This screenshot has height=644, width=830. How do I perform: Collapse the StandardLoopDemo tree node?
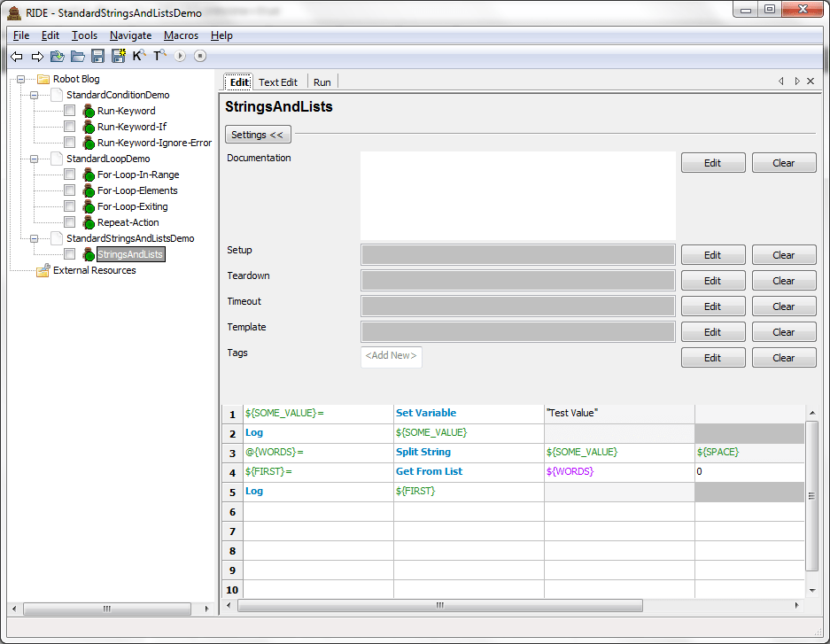(x=35, y=159)
